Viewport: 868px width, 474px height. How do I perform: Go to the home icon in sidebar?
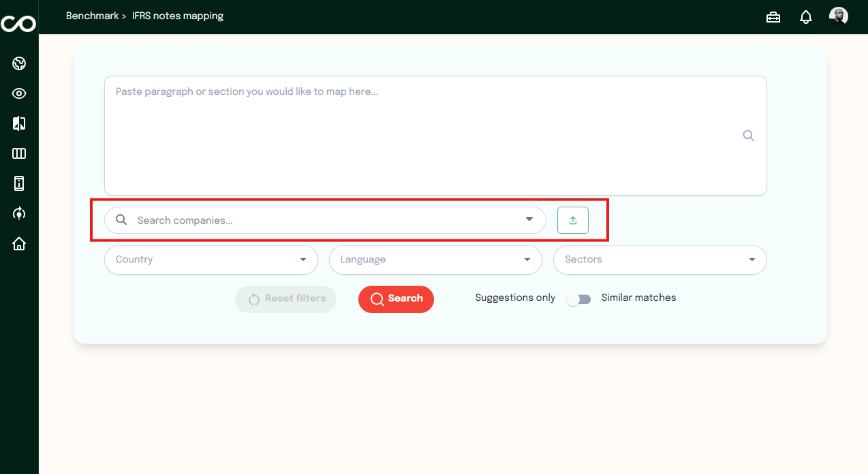(19, 243)
